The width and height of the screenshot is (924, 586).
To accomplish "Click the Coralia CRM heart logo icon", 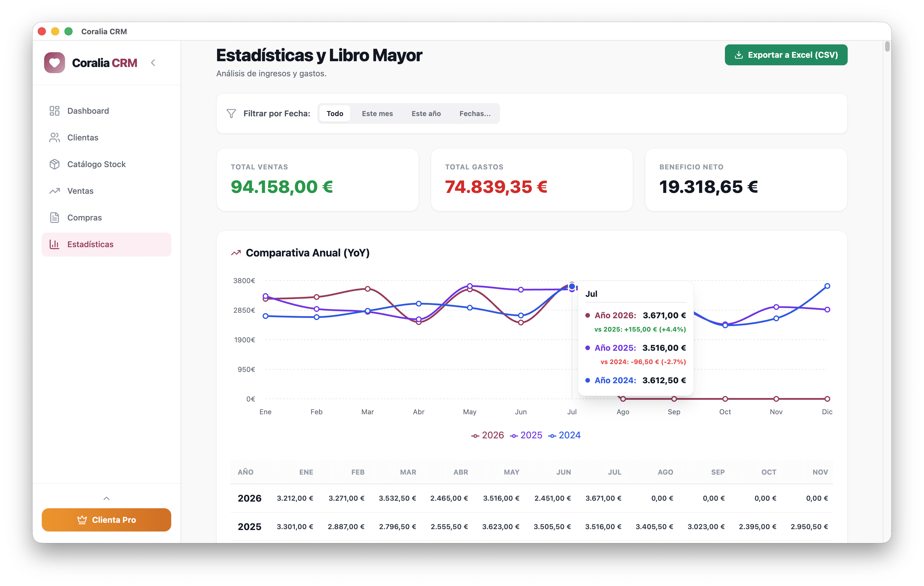I will pyautogui.click(x=55, y=63).
